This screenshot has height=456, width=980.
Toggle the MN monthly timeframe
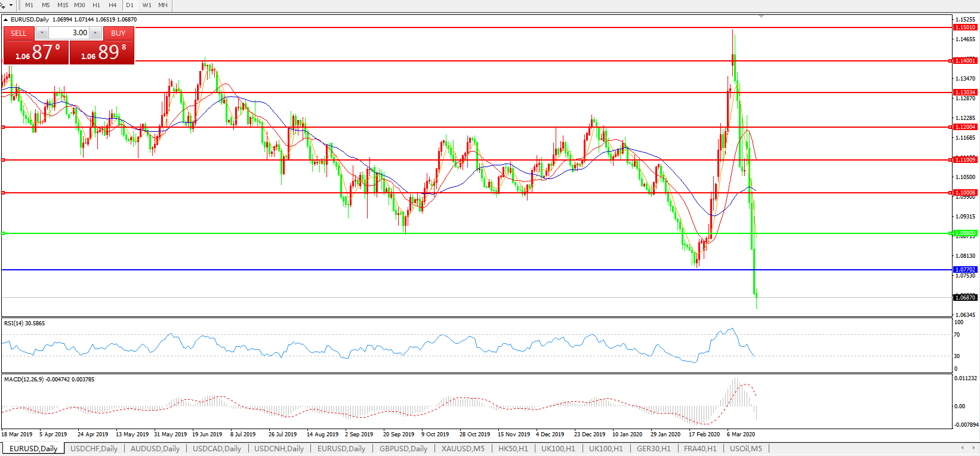pos(163,5)
